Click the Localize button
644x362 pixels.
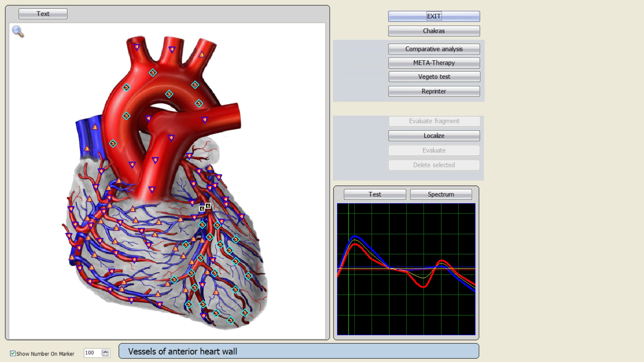(x=434, y=136)
